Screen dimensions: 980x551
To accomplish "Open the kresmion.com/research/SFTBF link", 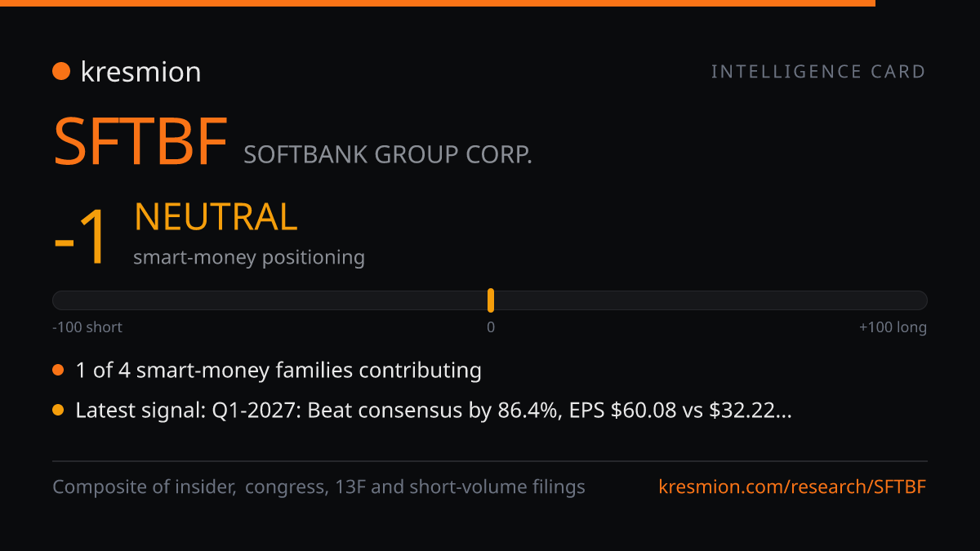I will 792,487.
